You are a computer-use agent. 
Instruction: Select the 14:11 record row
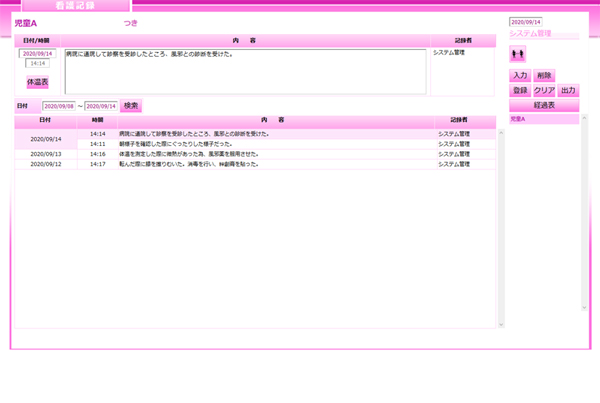(x=260, y=144)
